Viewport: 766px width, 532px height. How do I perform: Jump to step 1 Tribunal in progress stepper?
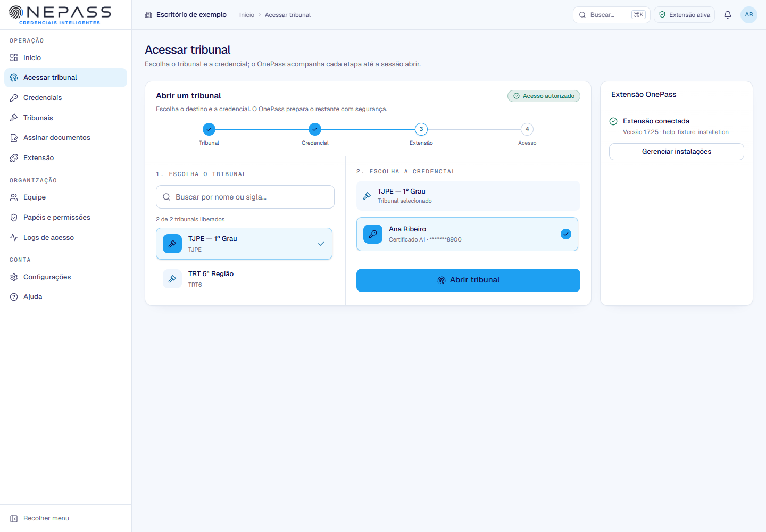[209, 129]
